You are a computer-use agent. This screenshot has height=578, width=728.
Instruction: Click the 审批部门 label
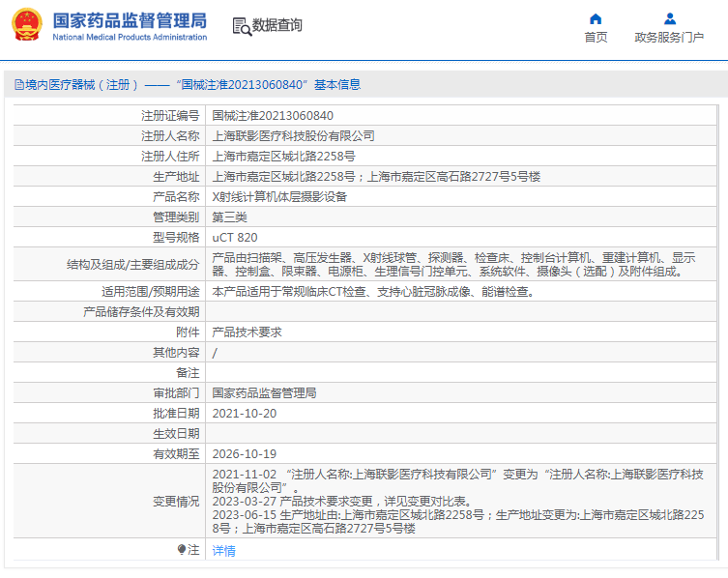(x=176, y=393)
